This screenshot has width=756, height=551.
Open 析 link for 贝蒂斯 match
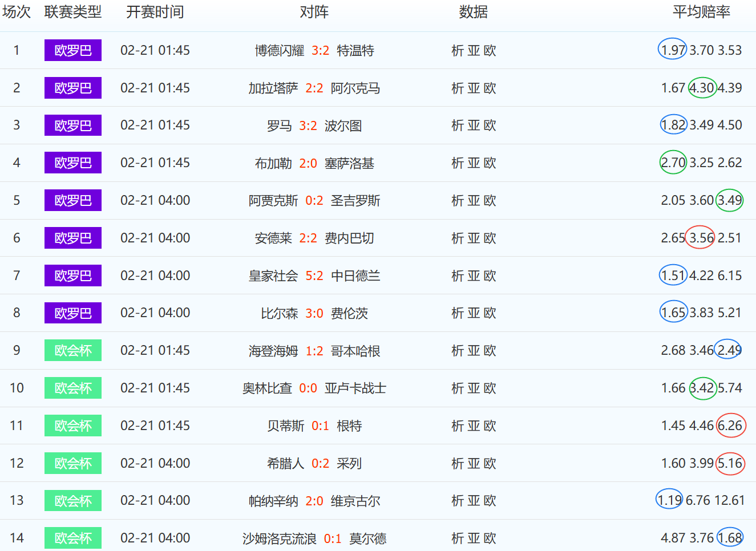(458, 426)
